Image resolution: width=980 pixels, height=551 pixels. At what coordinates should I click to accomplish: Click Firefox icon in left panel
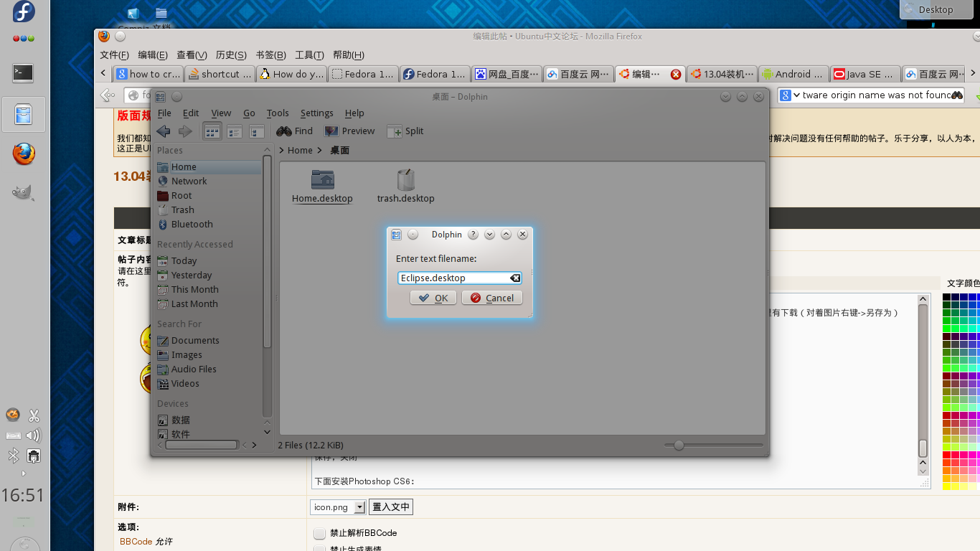pyautogui.click(x=23, y=154)
